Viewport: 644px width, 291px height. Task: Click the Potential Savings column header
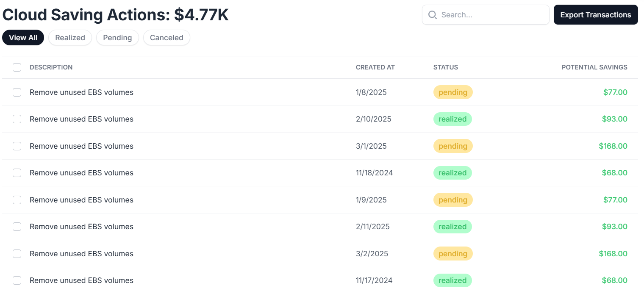[594, 67]
